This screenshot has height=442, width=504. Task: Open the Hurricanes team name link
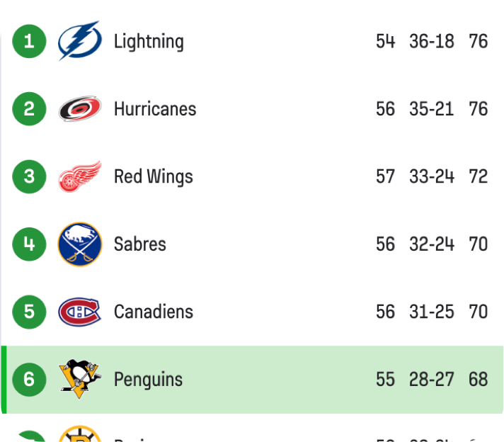[x=155, y=109]
